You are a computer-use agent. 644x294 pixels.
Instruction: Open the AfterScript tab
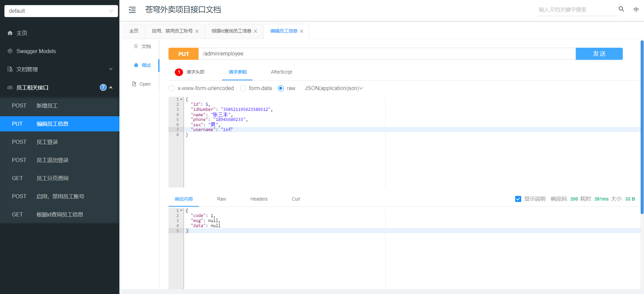(x=281, y=72)
